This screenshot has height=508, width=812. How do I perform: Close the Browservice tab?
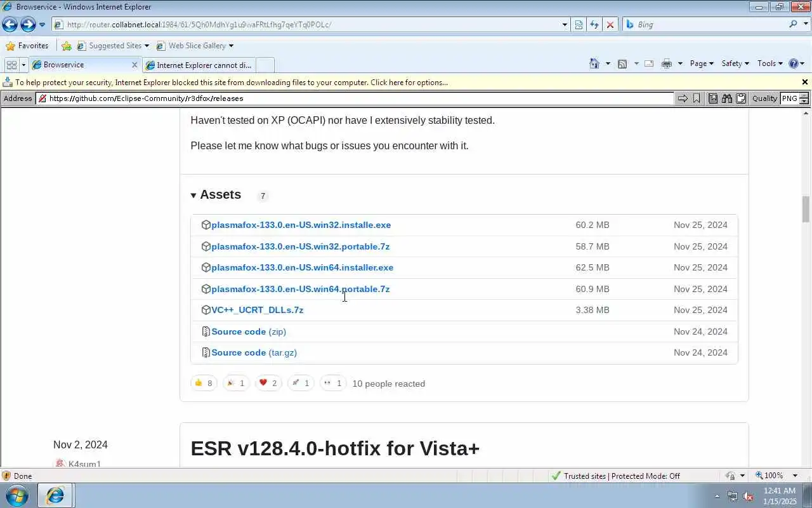pos(134,65)
